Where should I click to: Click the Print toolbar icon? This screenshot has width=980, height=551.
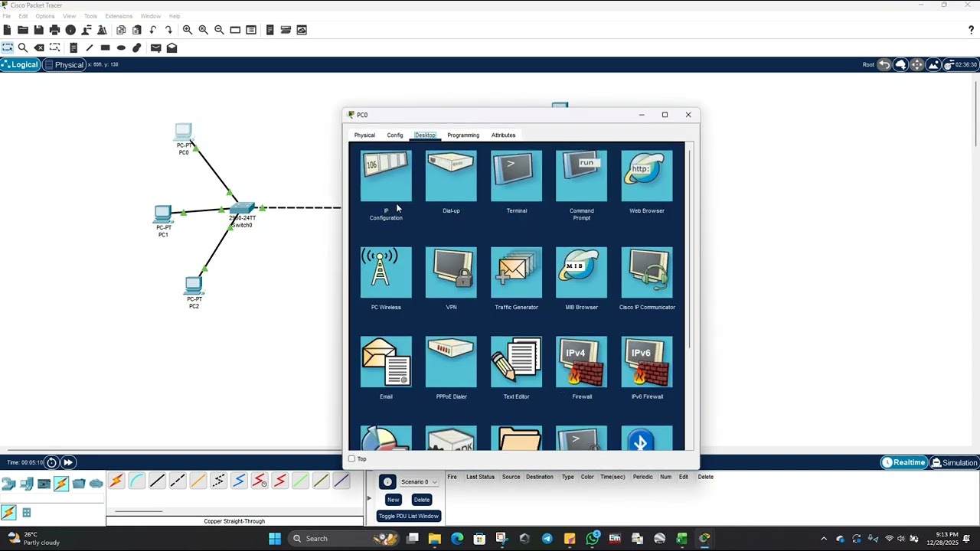(x=54, y=30)
